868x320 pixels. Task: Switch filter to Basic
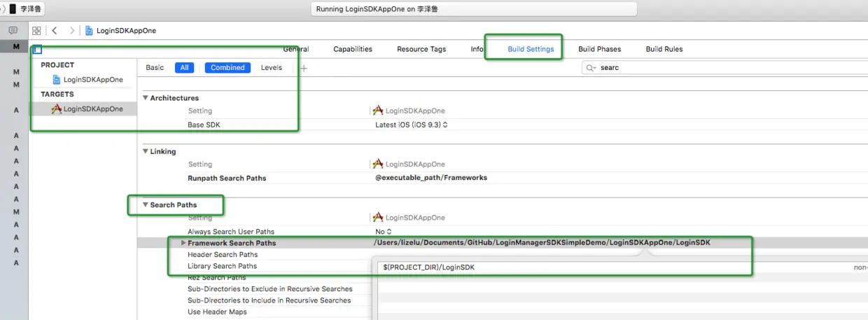(155, 68)
